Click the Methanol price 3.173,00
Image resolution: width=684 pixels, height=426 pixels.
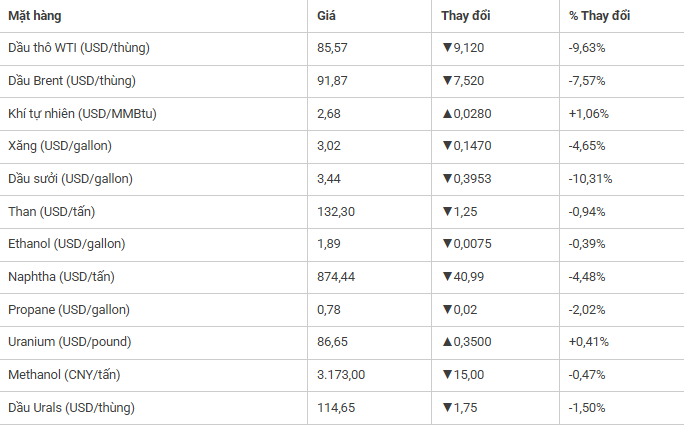pyautogui.click(x=342, y=375)
